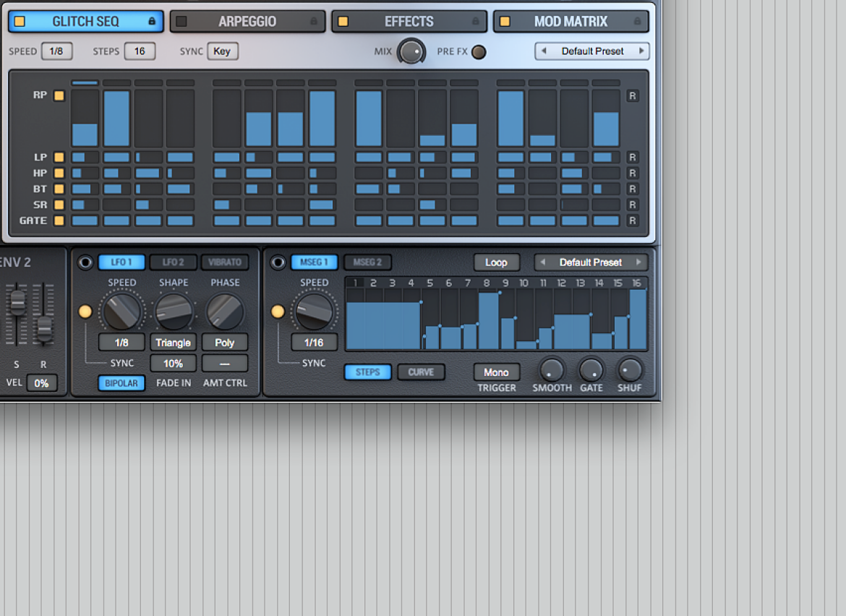
Task: Open the Mono TRIGGER dropdown
Action: click(x=496, y=372)
